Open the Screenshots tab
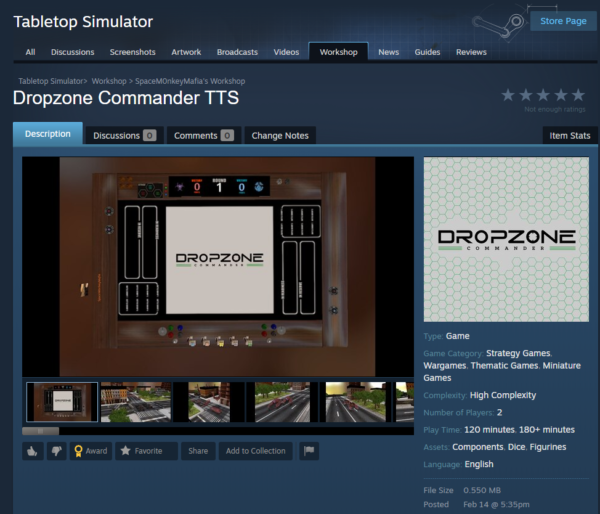This screenshot has height=514, width=600. (x=132, y=52)
